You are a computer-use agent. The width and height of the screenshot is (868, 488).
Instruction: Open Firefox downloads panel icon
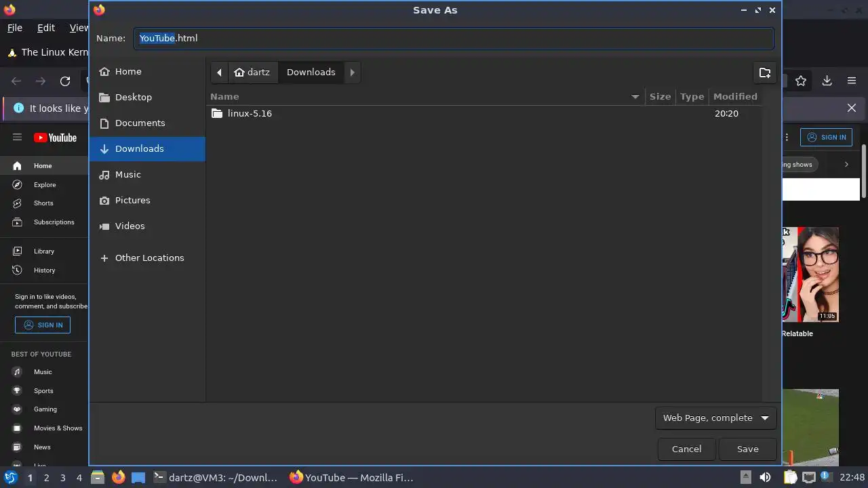click(827, 81)
